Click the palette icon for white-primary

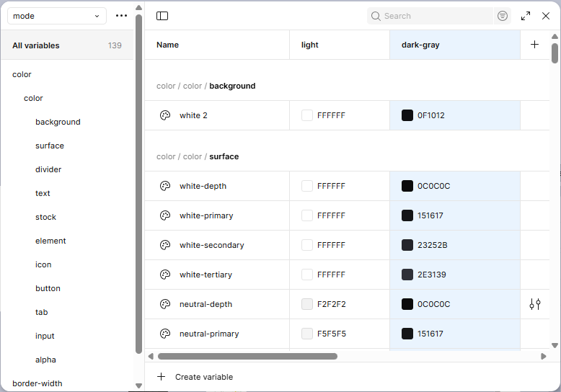(165, 215)
